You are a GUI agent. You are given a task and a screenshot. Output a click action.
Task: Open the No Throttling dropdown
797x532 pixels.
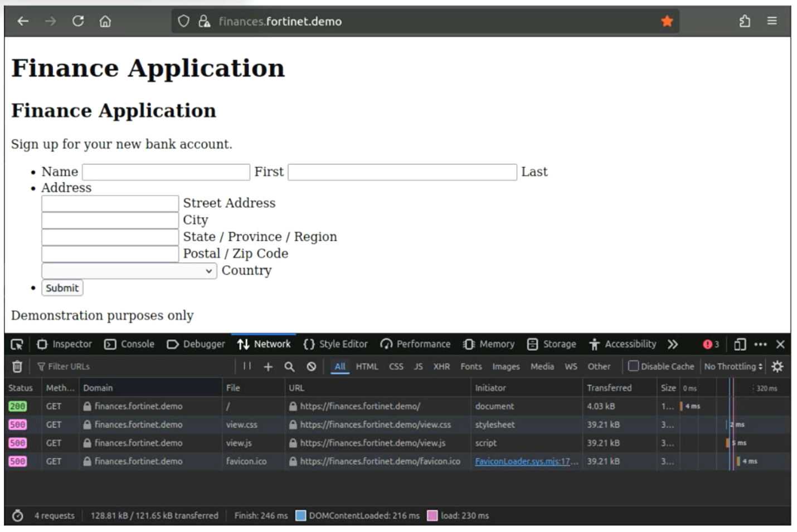click(x=733, y=367)
